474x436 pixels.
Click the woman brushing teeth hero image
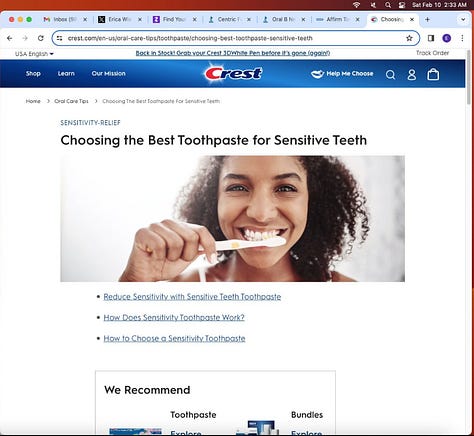233,219
